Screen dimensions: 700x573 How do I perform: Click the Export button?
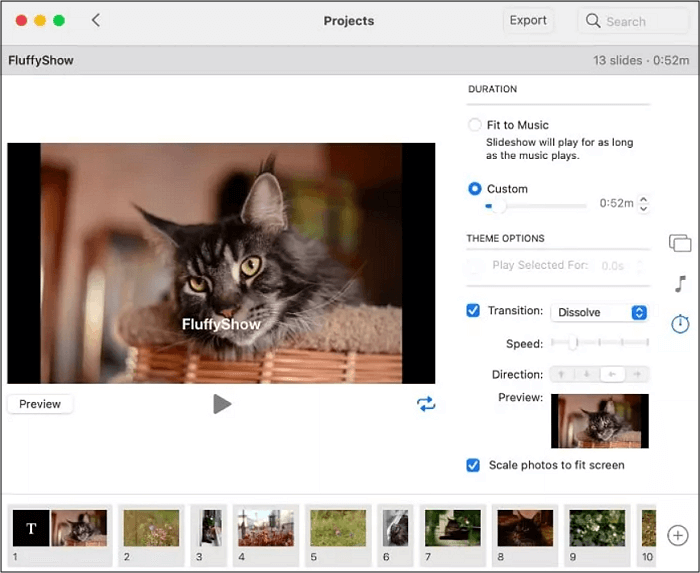click(x=528, y=20)
